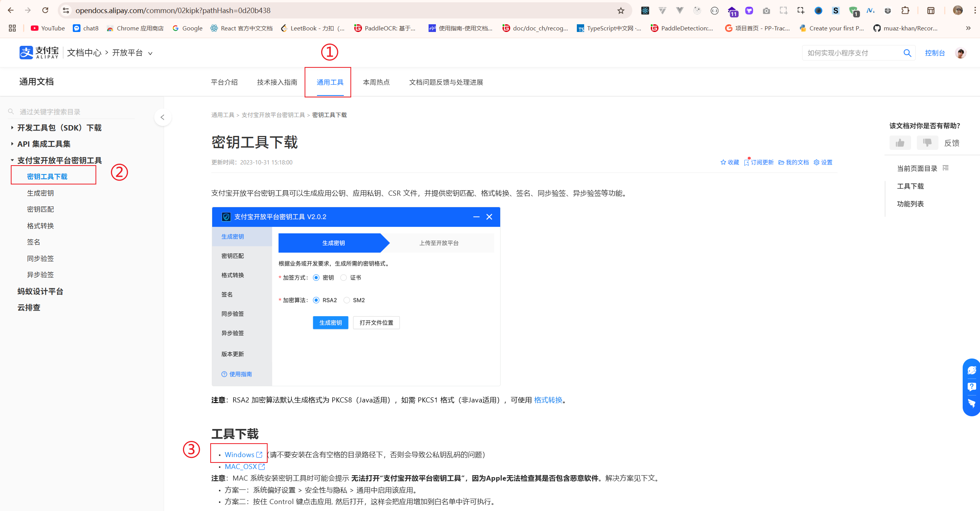Jump to 功能列表 in page directory

point(910,204)
